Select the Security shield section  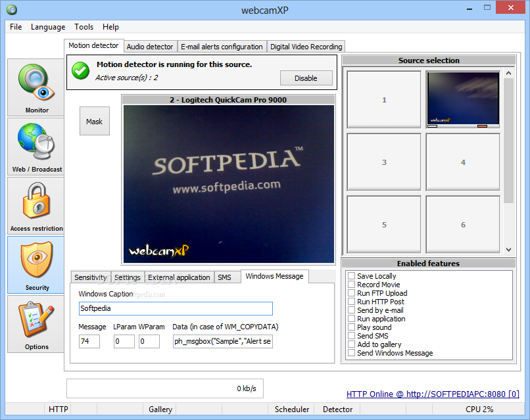pos(36,265)
